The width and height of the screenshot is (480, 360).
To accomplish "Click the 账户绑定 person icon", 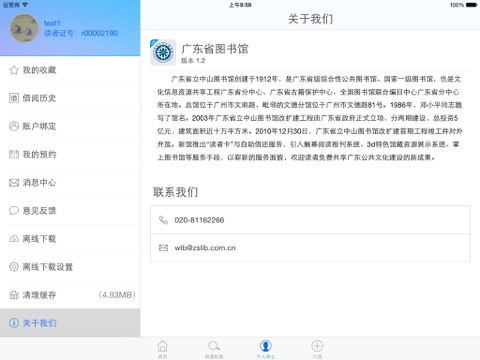I will tap(14, 126).
